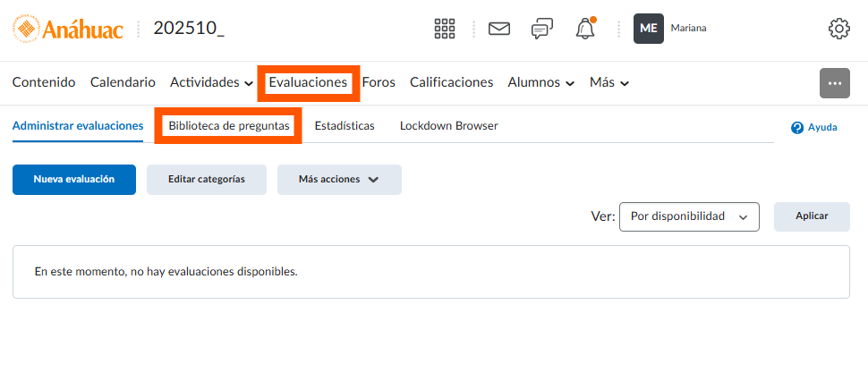Click the Anáhuac logo

(68, 29)
